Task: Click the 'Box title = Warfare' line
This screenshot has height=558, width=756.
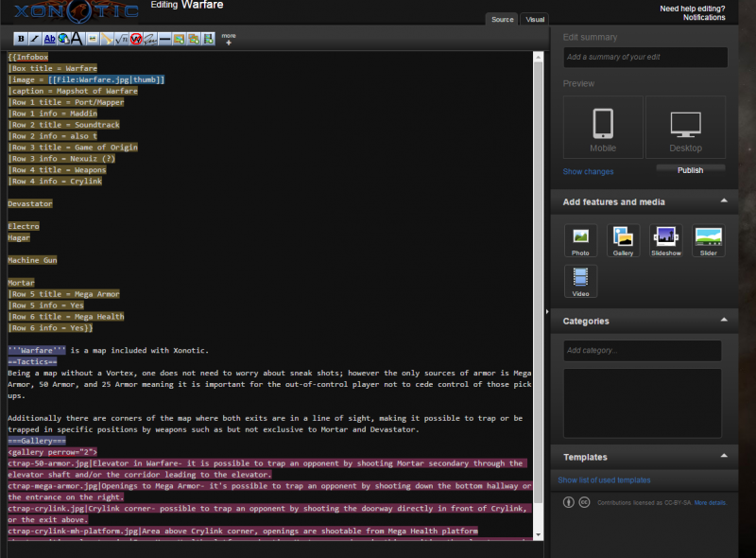Action: click(x=53, y=68)
